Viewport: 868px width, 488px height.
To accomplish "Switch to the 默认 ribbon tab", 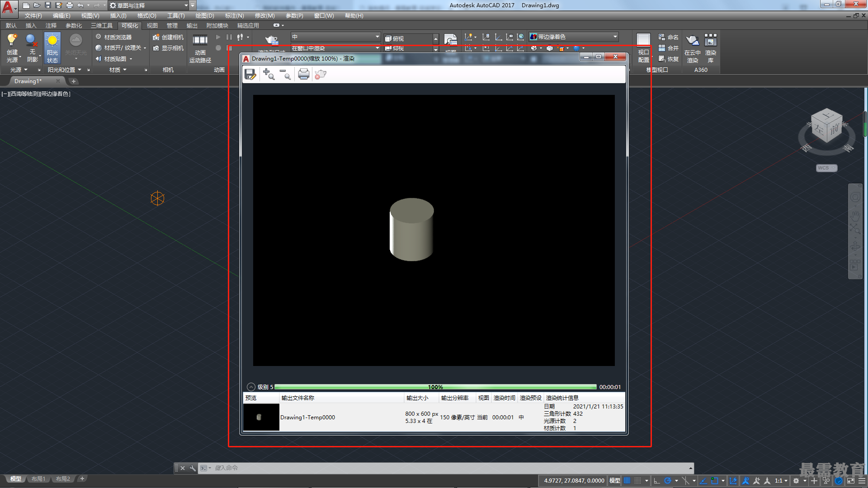I will (11, 26).
